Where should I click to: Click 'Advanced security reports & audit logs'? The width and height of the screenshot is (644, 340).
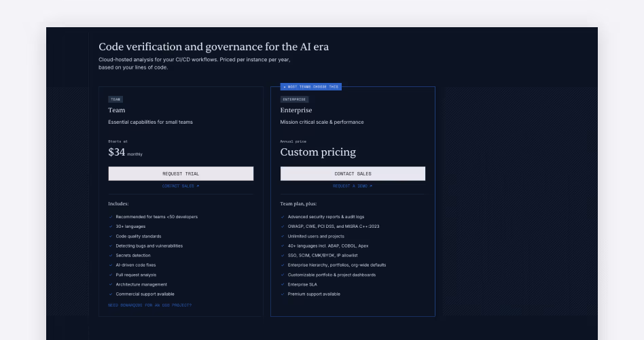pos(326,217)
